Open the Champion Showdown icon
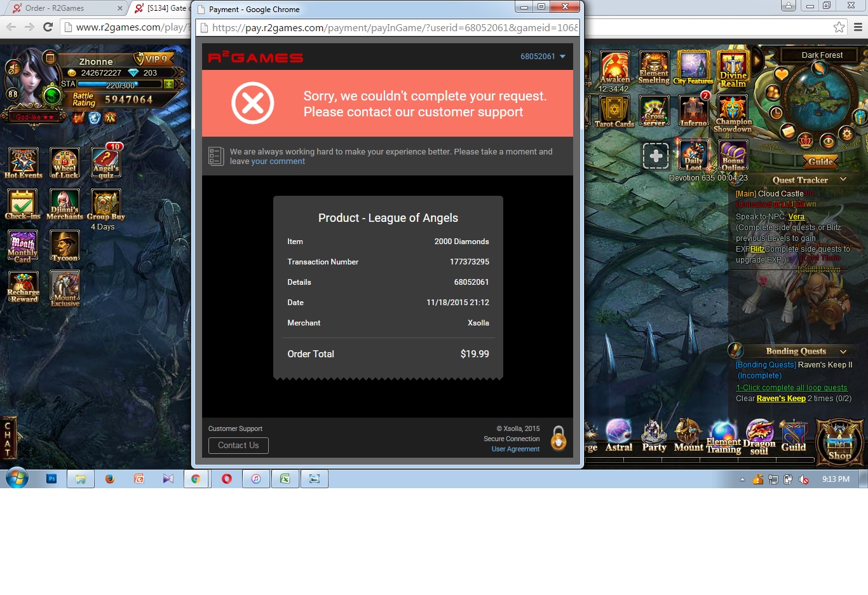868x595 pixels. [733, 113]
